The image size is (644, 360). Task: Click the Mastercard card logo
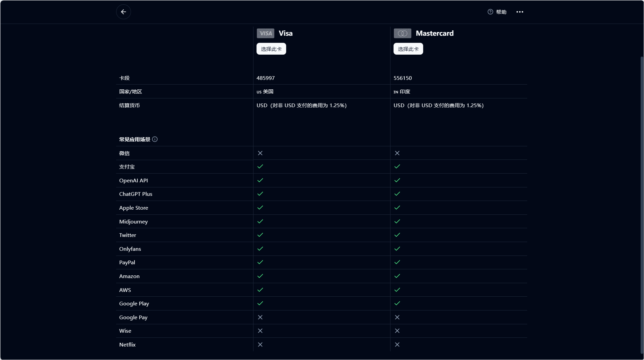click(x=403, y=33)
